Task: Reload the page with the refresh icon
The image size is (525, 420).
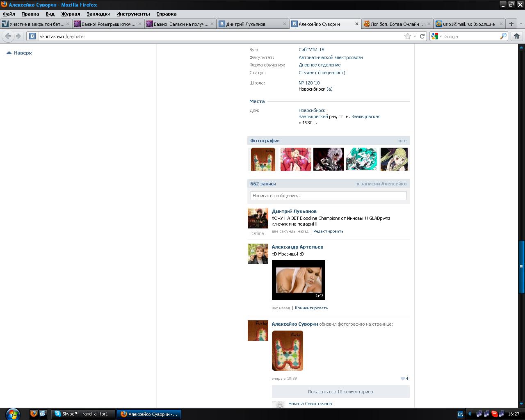Action: [x=422, y=36]
